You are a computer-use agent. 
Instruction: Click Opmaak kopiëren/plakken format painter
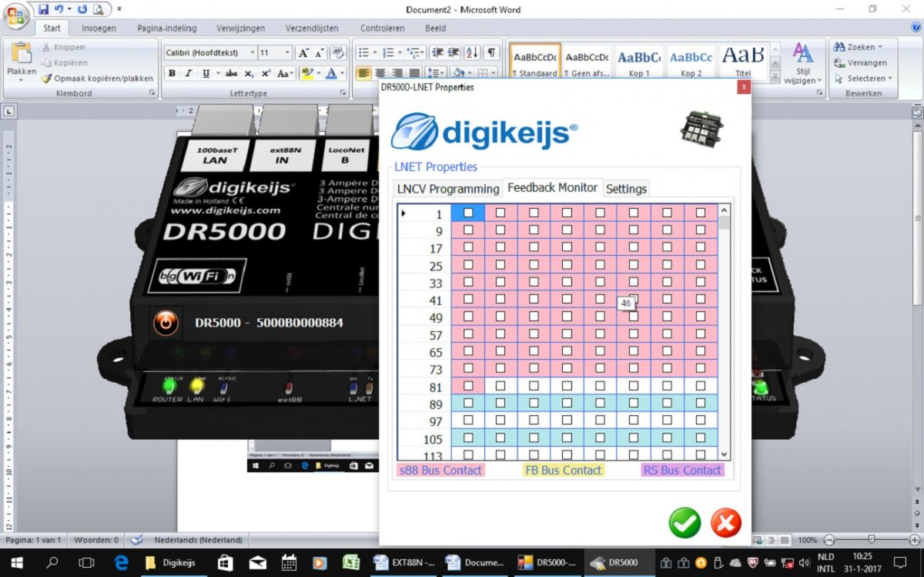point(97,78)
